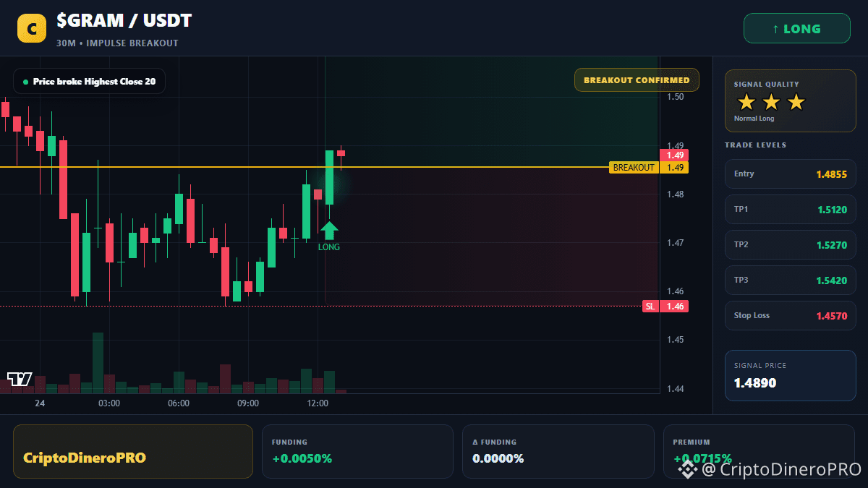Click the Funding +0.0050% card
The height and width of the screenshot is (488, 868).
pyautogui.click(x=357, y=451)
